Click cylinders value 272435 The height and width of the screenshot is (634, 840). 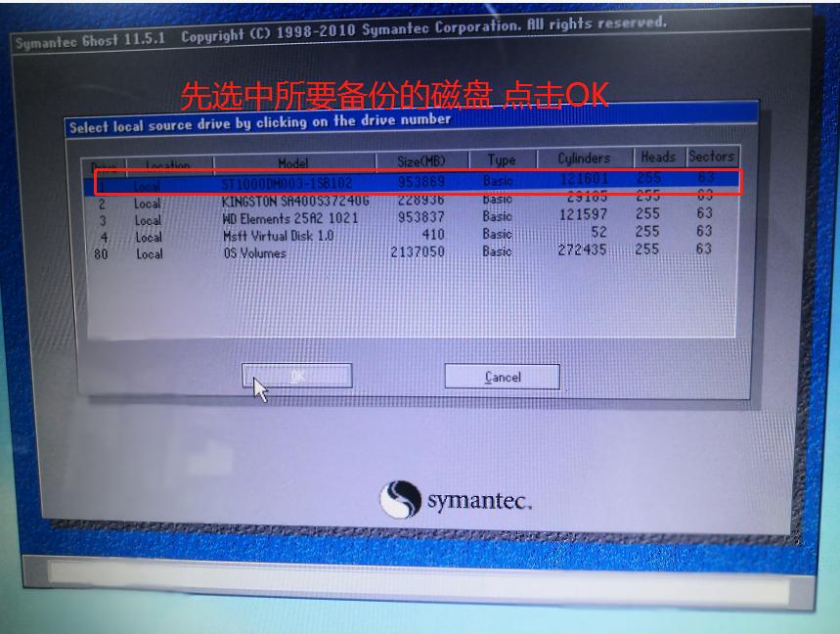point(582,249)
